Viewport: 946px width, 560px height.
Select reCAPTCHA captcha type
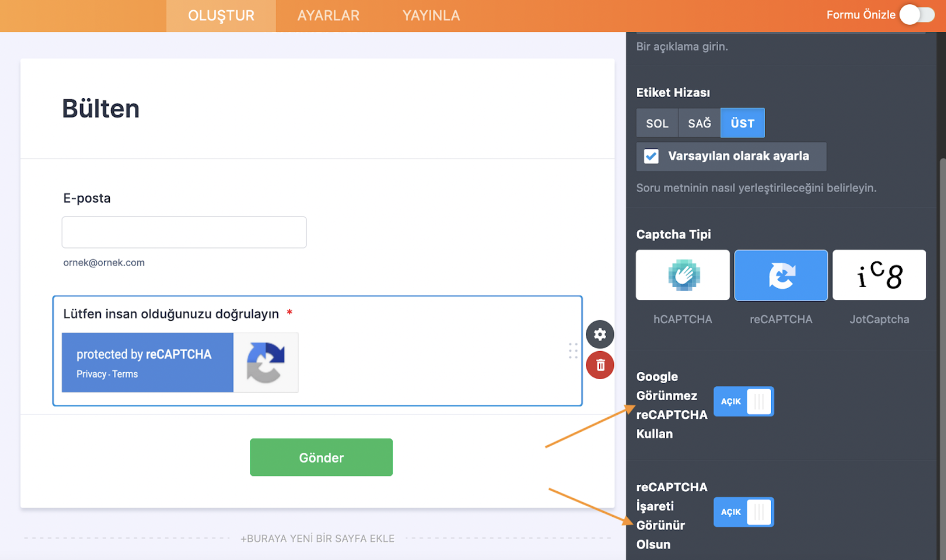click(781, 275)
